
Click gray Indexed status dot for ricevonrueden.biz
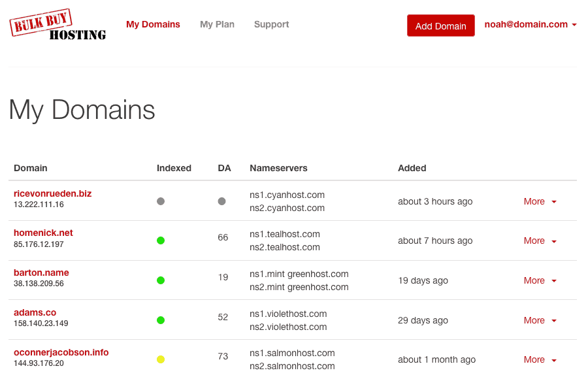pos(161,201)
